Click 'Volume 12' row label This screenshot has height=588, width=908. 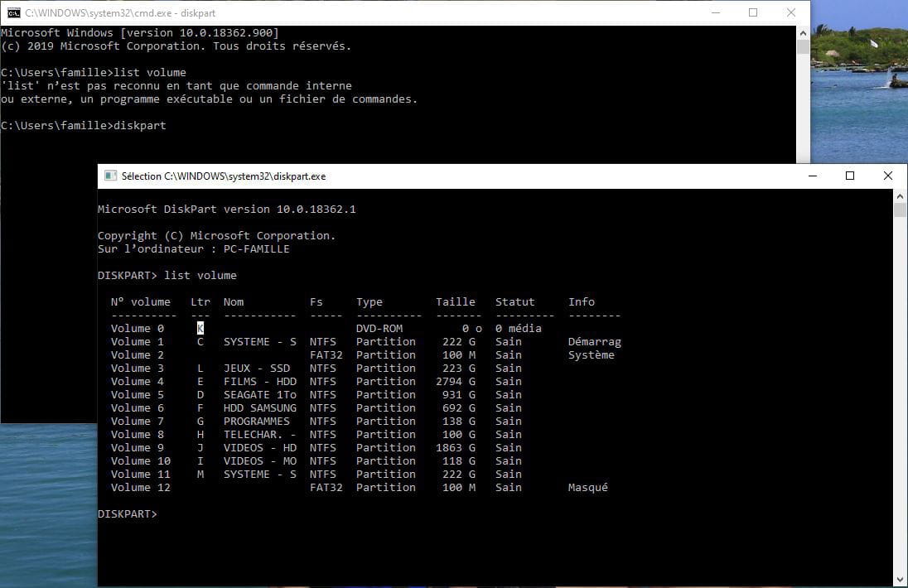click(x=141, y=488)
